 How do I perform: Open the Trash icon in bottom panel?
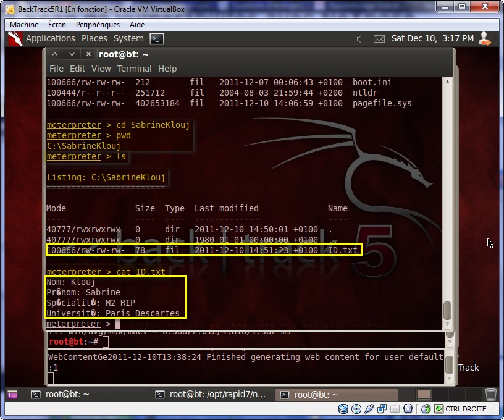[x=491, y=394]
